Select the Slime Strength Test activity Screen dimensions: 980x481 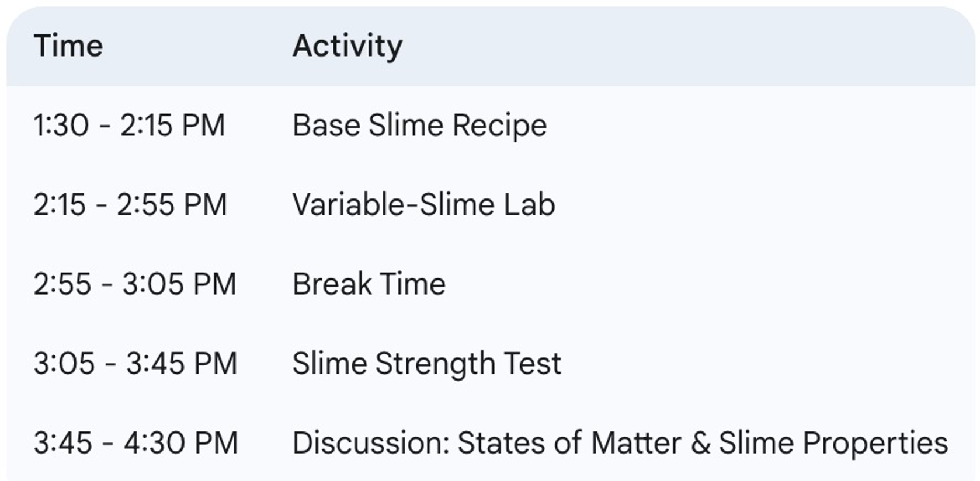427,364
